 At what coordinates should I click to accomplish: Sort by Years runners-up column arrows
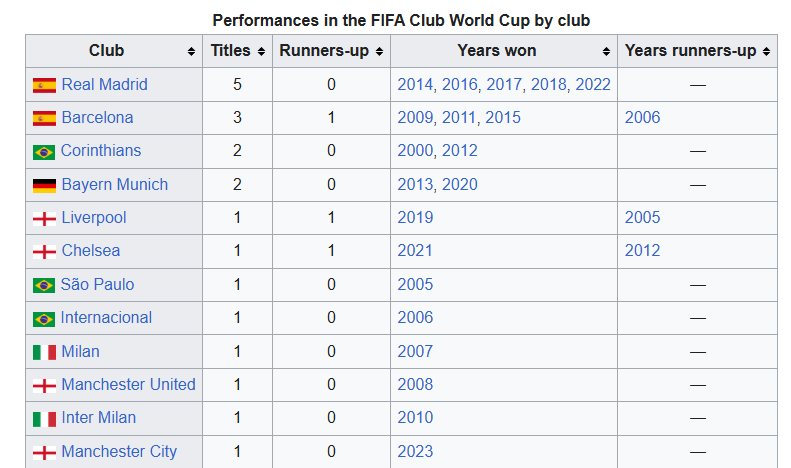tap(766, 51)
